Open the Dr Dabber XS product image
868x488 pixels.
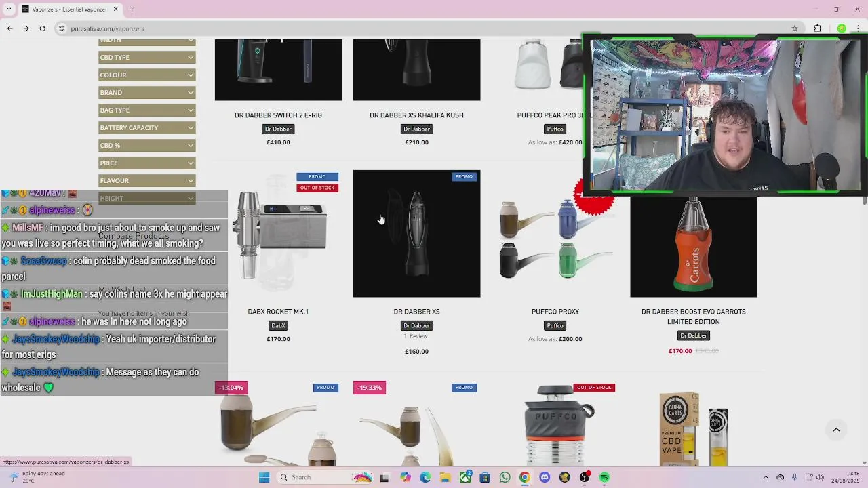pyautogui.click(x=416, y=234)
